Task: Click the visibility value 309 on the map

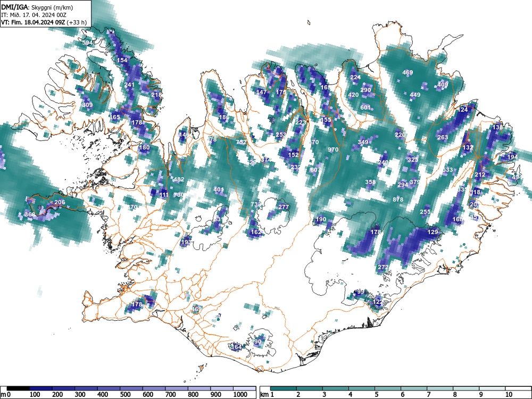Action: [87, 105]
